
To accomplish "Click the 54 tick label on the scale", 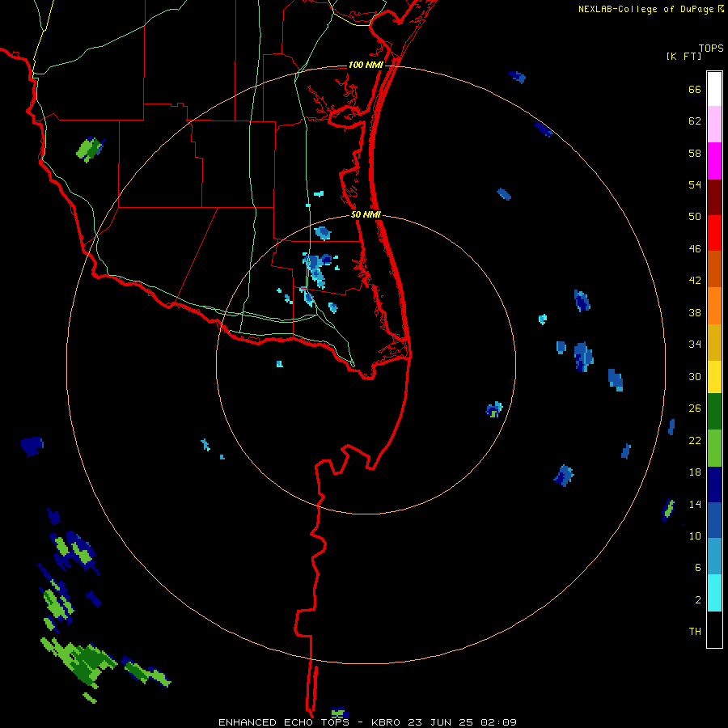I will [695, 184].
